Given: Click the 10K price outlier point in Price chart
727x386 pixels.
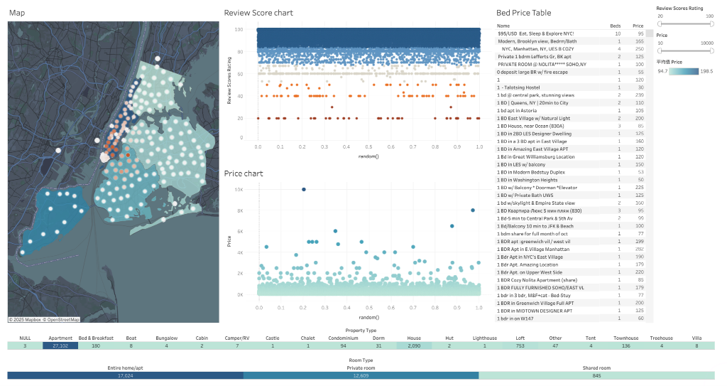Looking at the screenshot, I should pyautogui.click(x=304, y=190).
